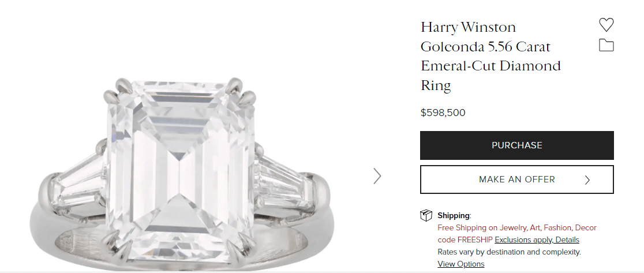Viewport: 644px width, 273px height.
Task: Click the $598,500 price
Action: (x=443, y=113)
